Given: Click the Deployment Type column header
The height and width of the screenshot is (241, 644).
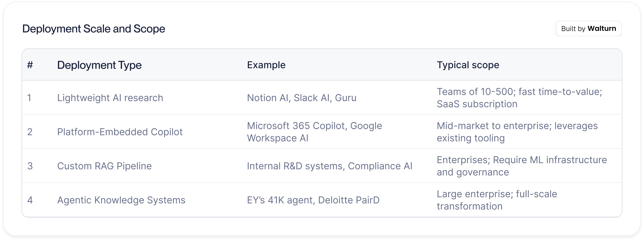Looking at the screenshot, I should pyautogui.click(x=99, y=65).
